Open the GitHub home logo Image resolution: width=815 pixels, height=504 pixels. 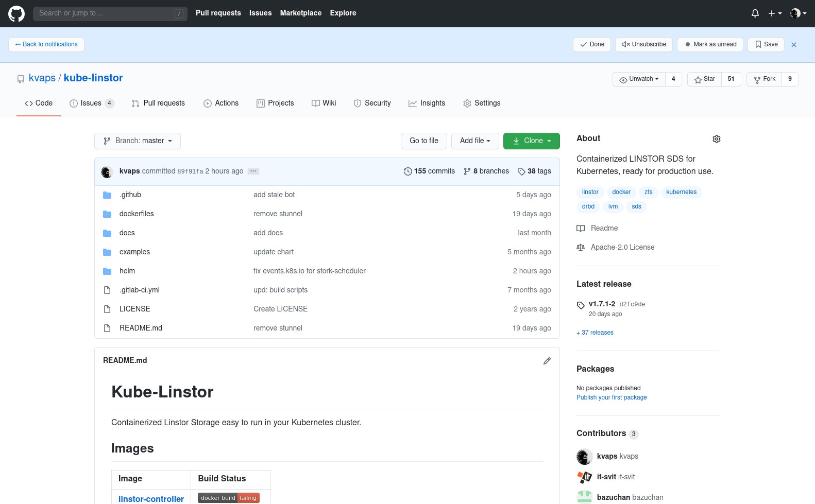tap(16, 13)
